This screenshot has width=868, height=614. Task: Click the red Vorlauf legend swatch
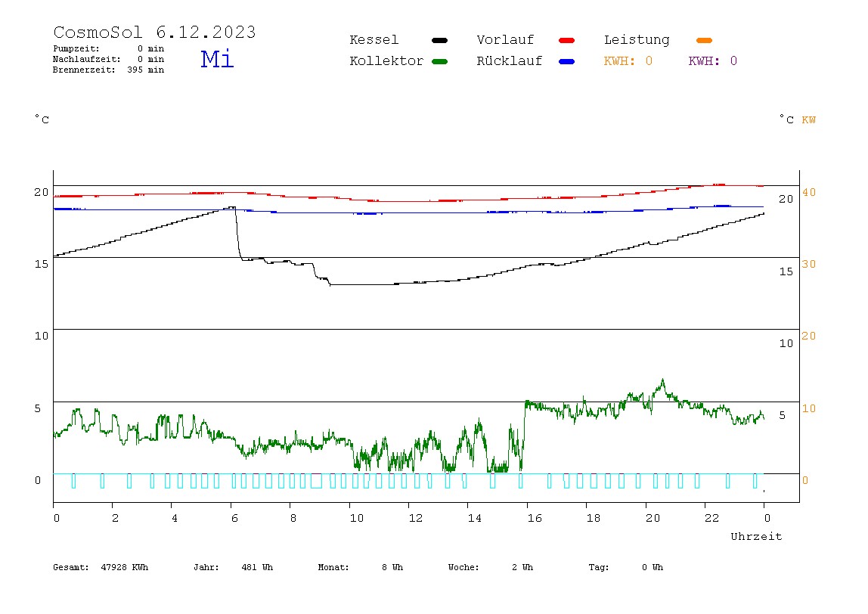click(567, 40)
